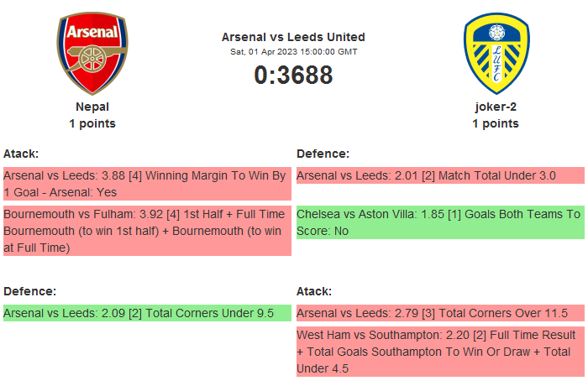This screenshot has height=386, width=588.
Task: Click the Leeds United club crest
Action: coord(496,53)
